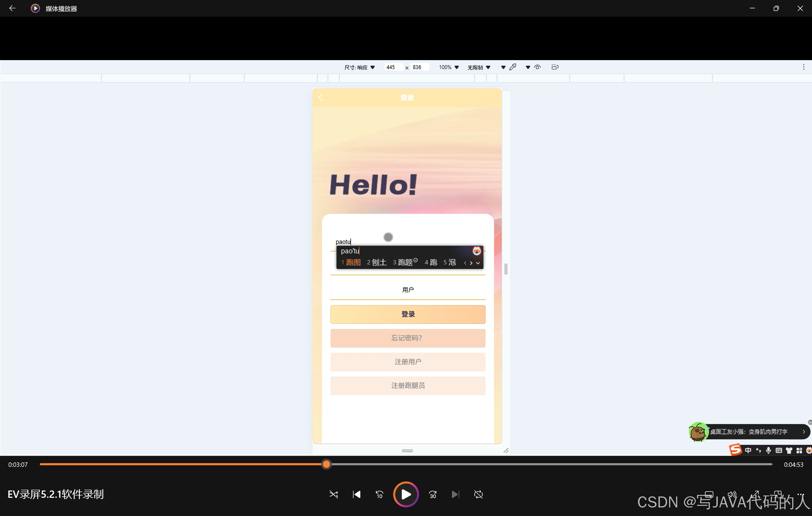Click the 注册用户 button
This screenshot has width=812, height=516.
[x=408, y=362]
